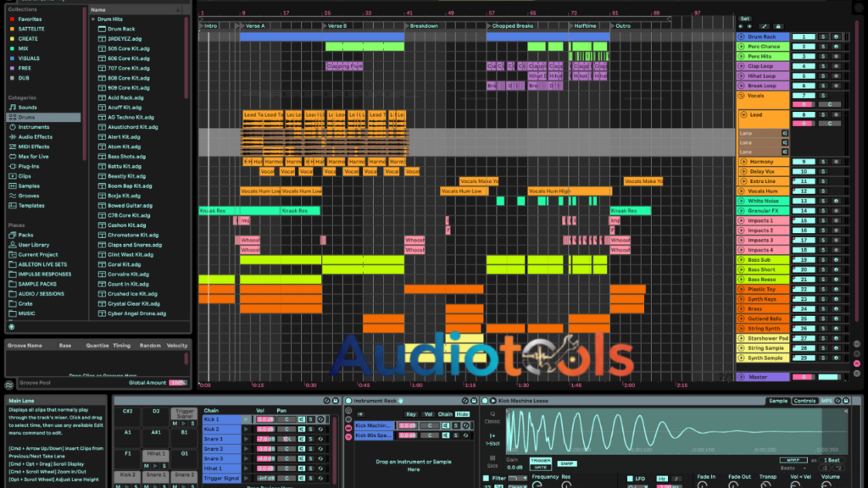
Task: Toggle the SNAP button in sampler
Action: click(566, 463)
